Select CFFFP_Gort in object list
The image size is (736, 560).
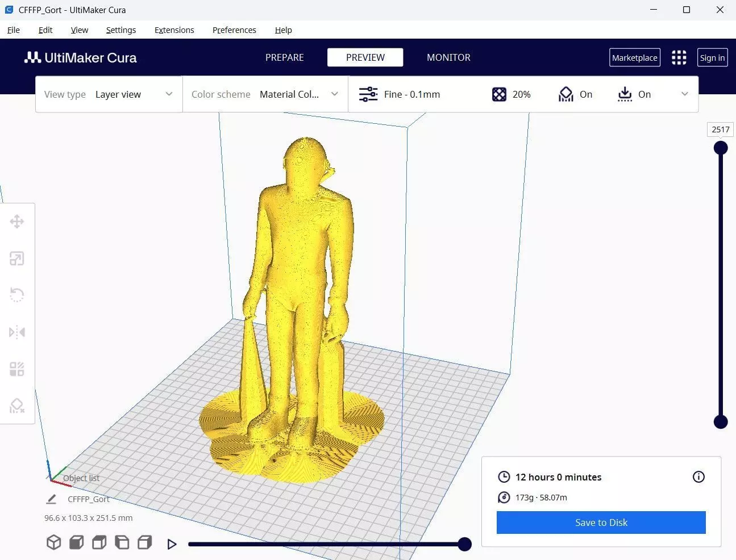89,499
